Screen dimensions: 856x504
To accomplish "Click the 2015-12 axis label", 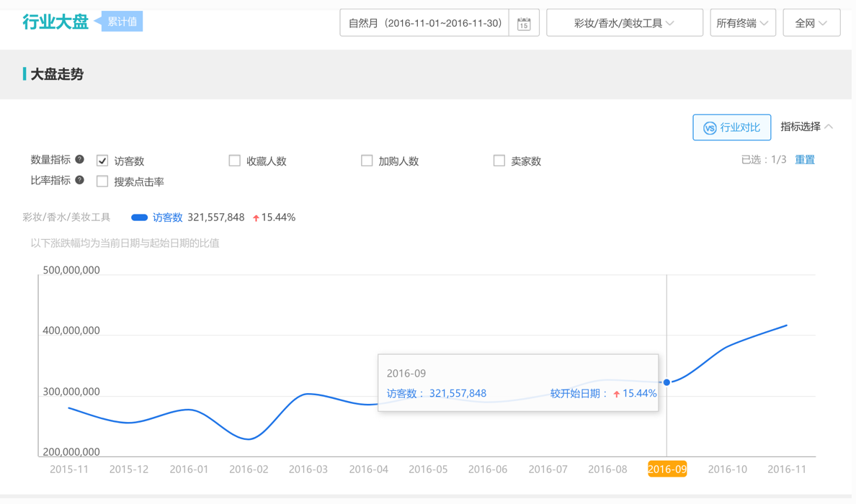I will point(129,469).
